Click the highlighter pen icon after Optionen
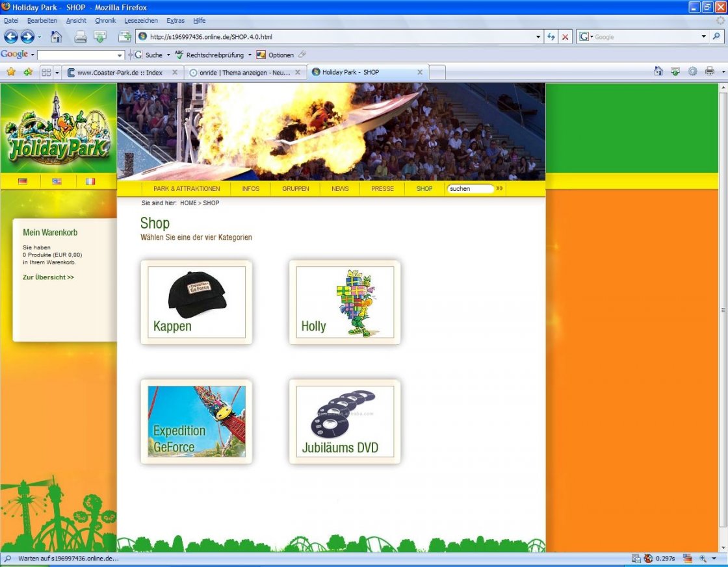 [302, 55]
